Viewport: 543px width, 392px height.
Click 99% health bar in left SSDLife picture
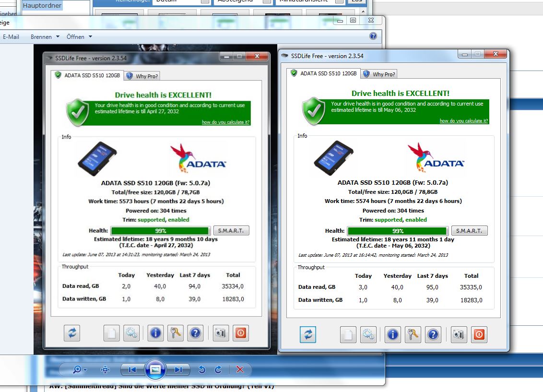click(161, 231)
